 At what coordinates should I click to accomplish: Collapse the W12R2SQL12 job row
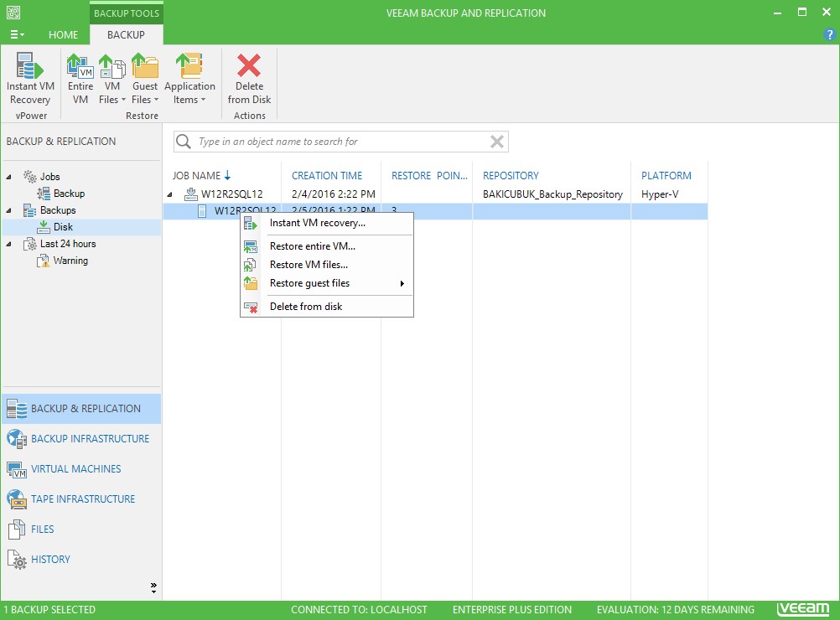(170, 194)
